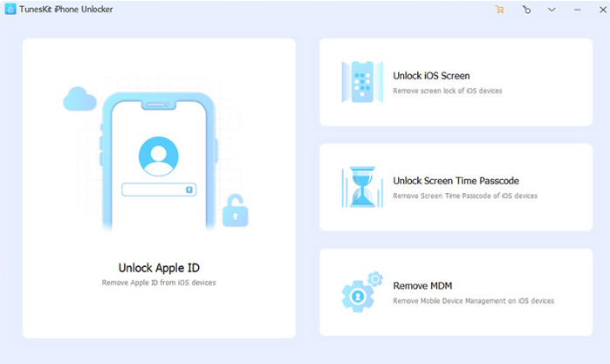This screenshot has width=610, height=364.
Task: Click the cloud icon beside the phone
Action: pos(79,100)
